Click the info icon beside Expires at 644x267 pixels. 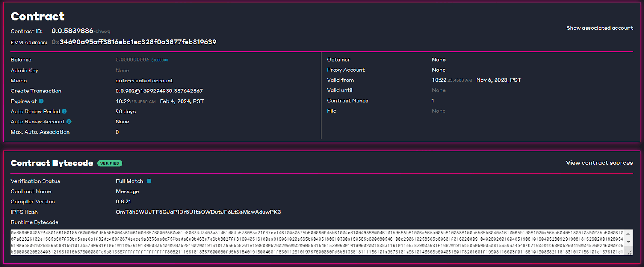tap(41, 101)
